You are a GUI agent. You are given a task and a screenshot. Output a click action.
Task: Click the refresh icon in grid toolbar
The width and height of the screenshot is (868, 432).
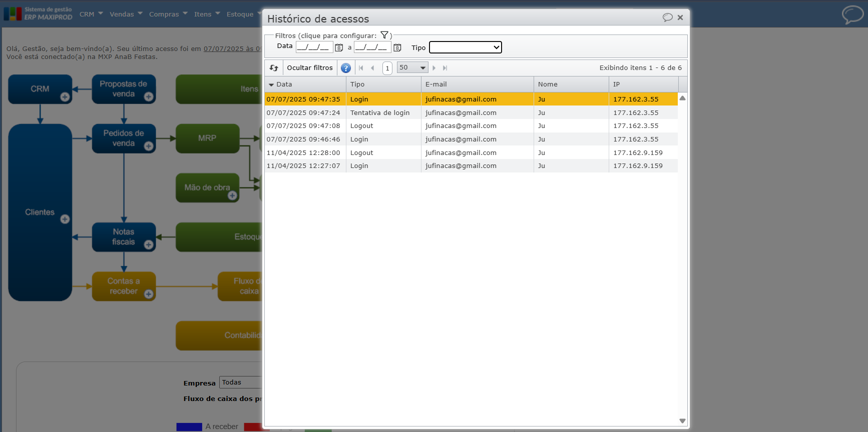274,68
